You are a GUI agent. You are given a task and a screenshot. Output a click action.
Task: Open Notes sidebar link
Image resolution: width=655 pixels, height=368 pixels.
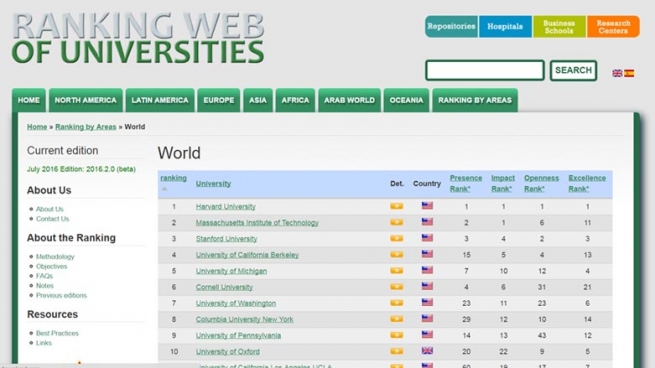click(45, 286)
